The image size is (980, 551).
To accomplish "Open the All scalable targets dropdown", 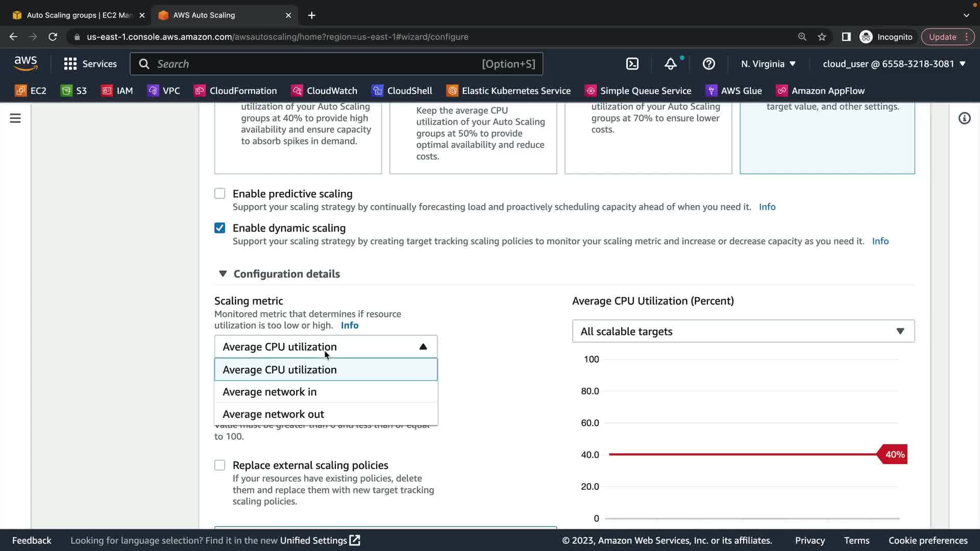I will [x=743, y=332].
